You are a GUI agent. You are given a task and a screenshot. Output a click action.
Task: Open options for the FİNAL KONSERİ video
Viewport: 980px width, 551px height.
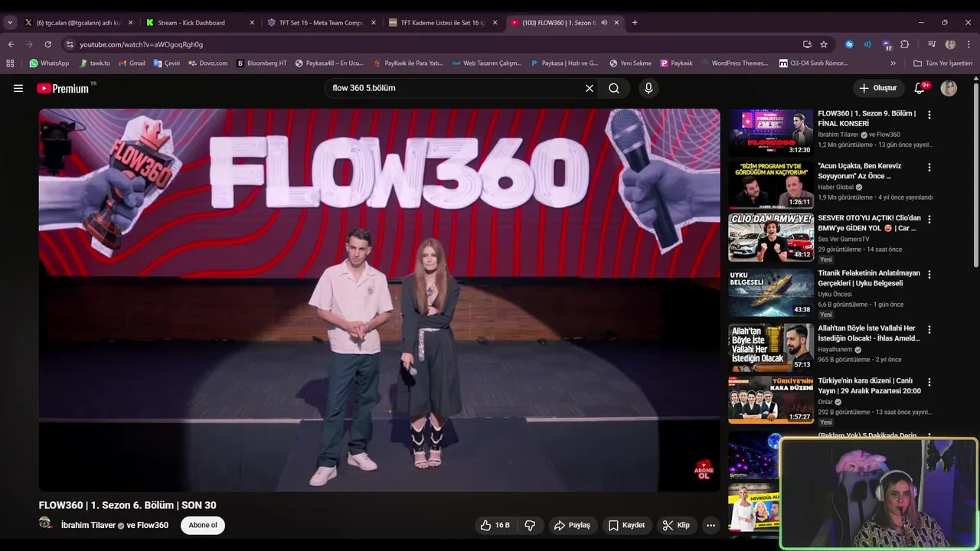pyautogui.click(x=929, y=115)
